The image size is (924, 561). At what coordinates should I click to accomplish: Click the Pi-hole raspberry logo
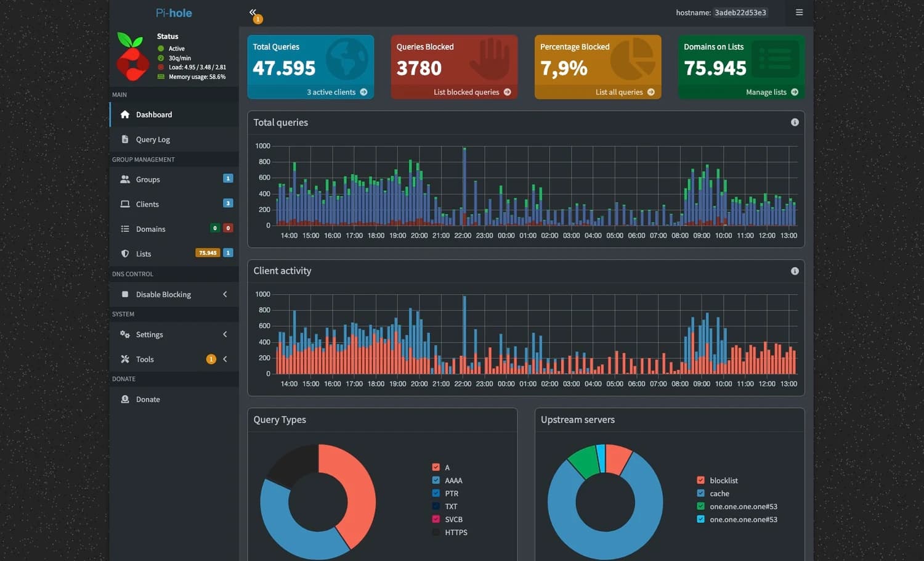pos(132,57)
